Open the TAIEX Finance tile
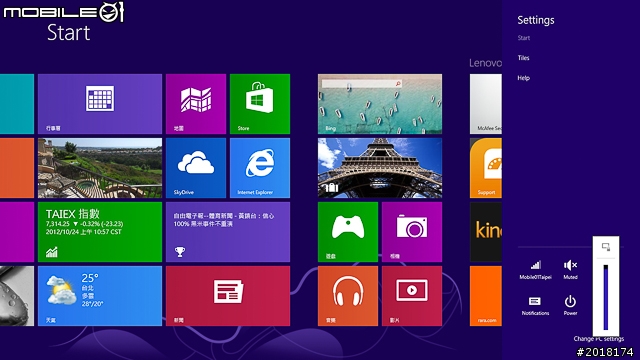The width and height of the screenshot is (640, 360). coord(100,232)
